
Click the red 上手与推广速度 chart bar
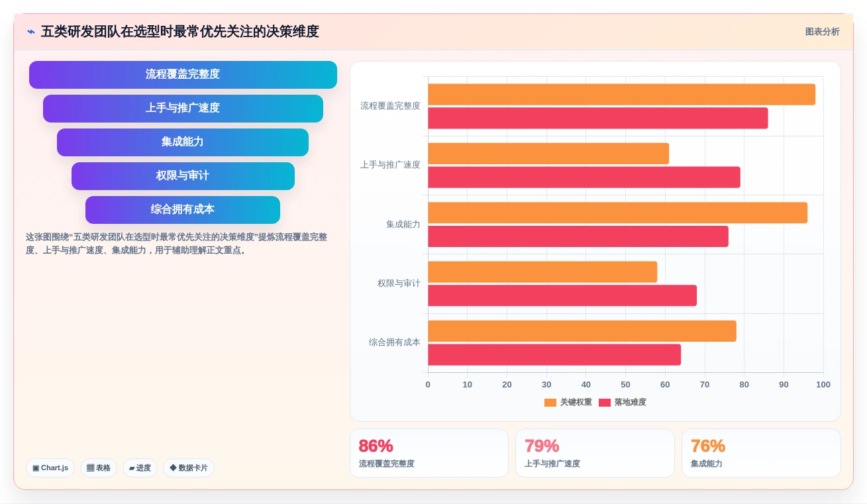584,177
